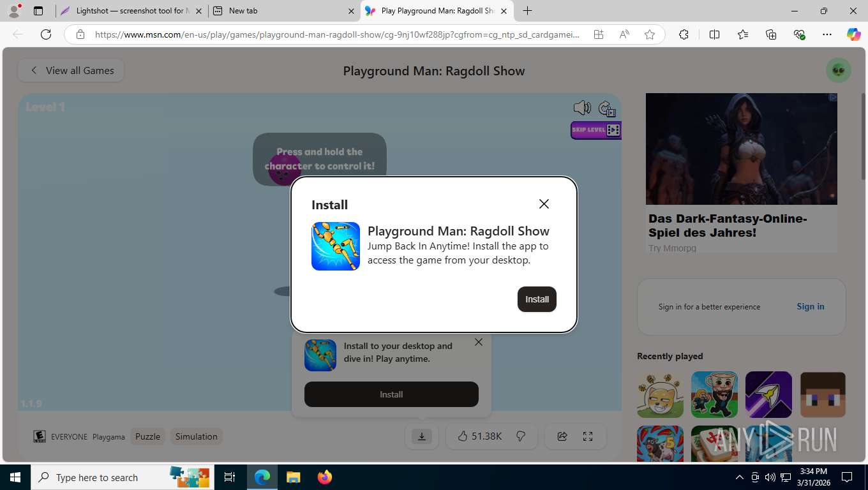The image size is (868, 490).
Task: Show hidden system tray icons
Action: pos(740,477)
